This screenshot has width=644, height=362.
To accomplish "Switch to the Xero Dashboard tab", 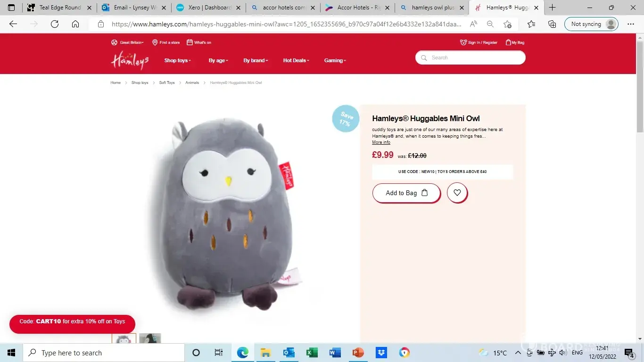I will [x=208, y=8].
